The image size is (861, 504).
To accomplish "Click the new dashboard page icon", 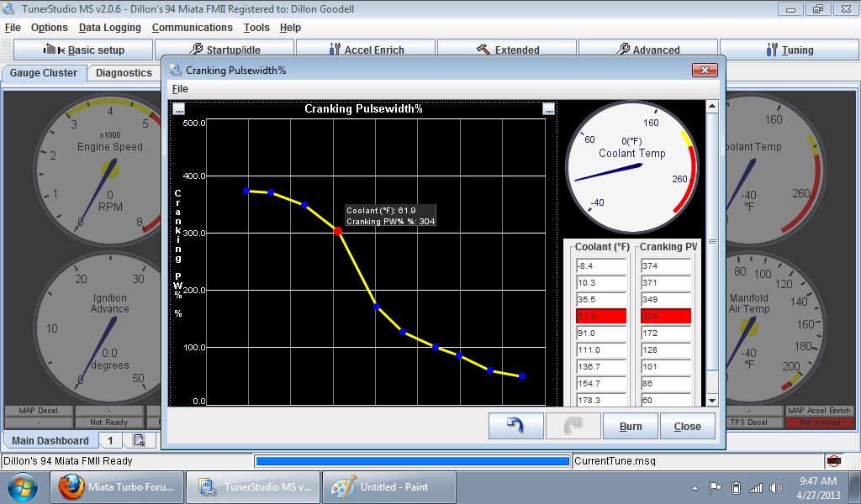I will point(139,440).
